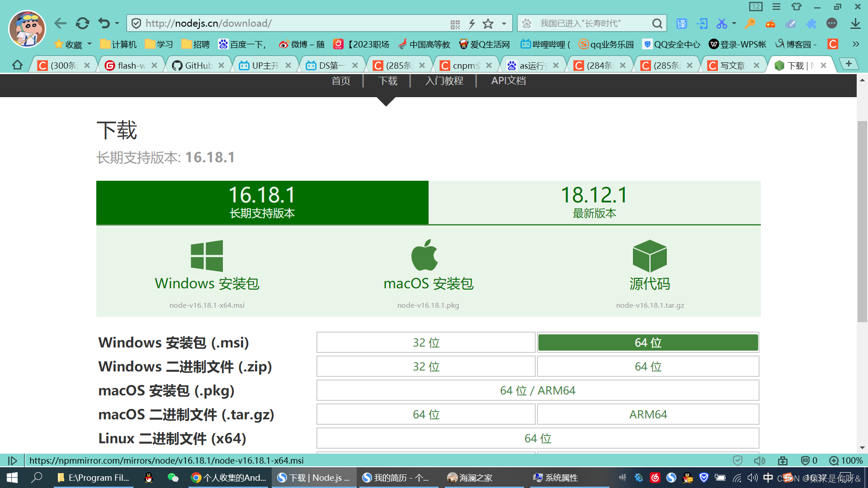Click the mute speaker icon in status bar

coord(759,460)
